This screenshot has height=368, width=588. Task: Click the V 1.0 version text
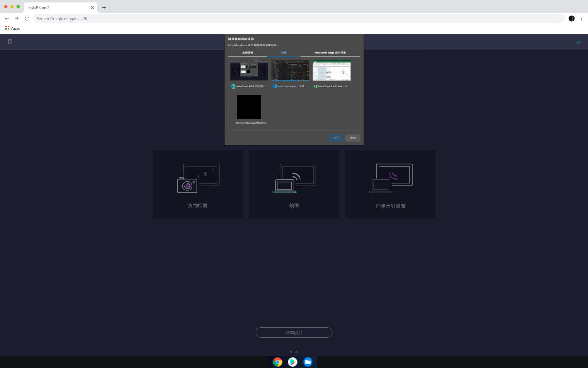coord(294,352)
